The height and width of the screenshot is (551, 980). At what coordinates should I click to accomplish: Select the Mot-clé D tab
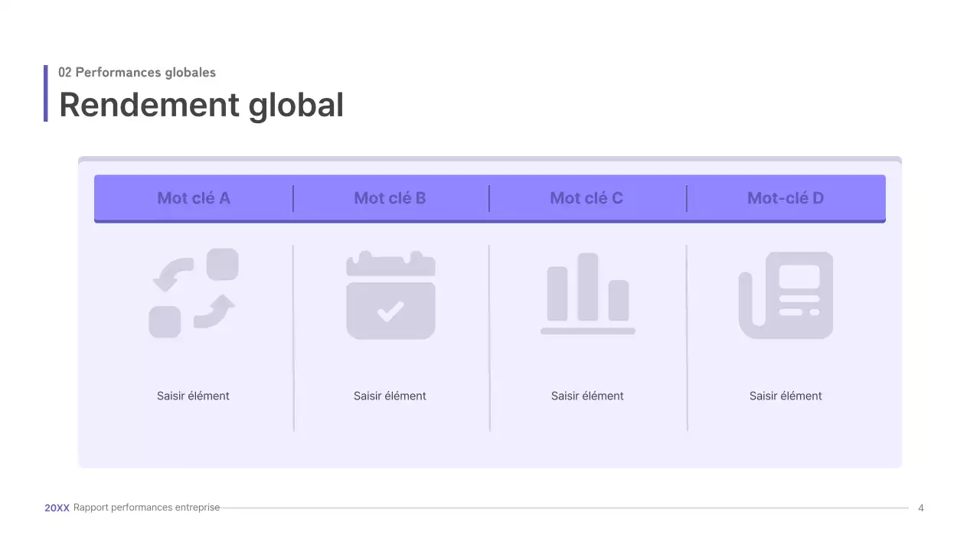(786, 198)
